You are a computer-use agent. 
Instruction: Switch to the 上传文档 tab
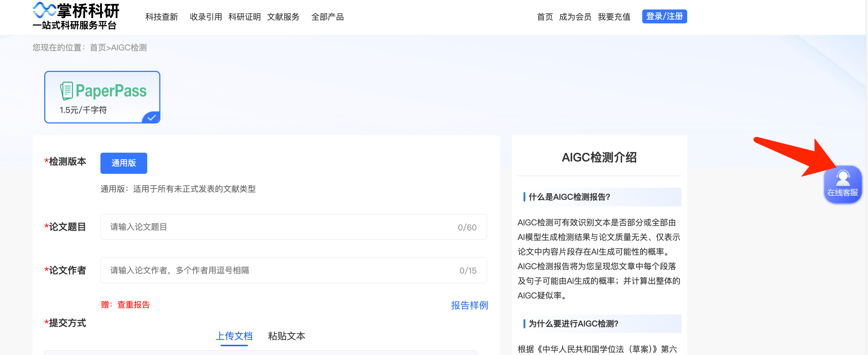tap(233, 336)
